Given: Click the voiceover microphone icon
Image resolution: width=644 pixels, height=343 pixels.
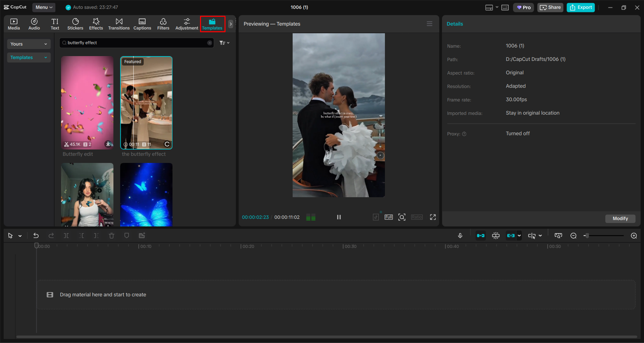Looking at the screenshot, I should 460,235.
